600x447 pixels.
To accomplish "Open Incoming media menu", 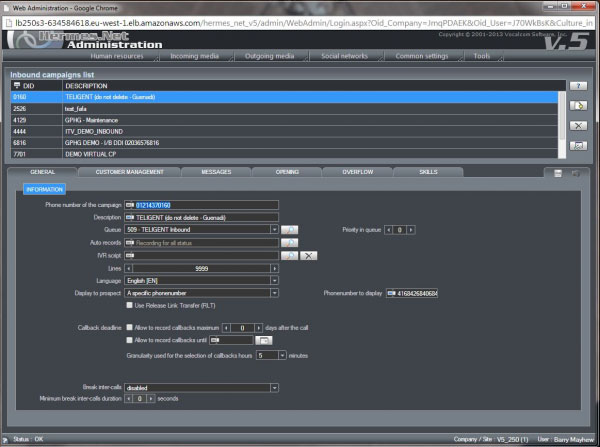I will (x=194, y=56).
